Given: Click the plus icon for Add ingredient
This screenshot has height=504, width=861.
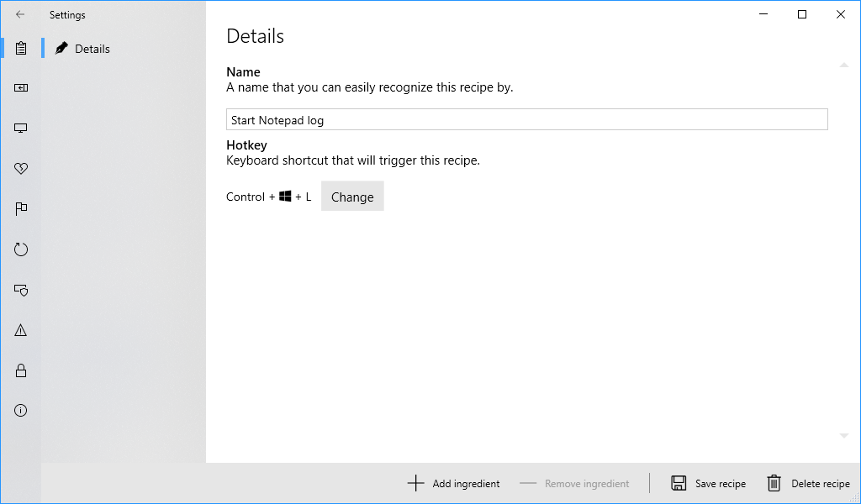Looking at the screenshot, I should pos(415,483).
